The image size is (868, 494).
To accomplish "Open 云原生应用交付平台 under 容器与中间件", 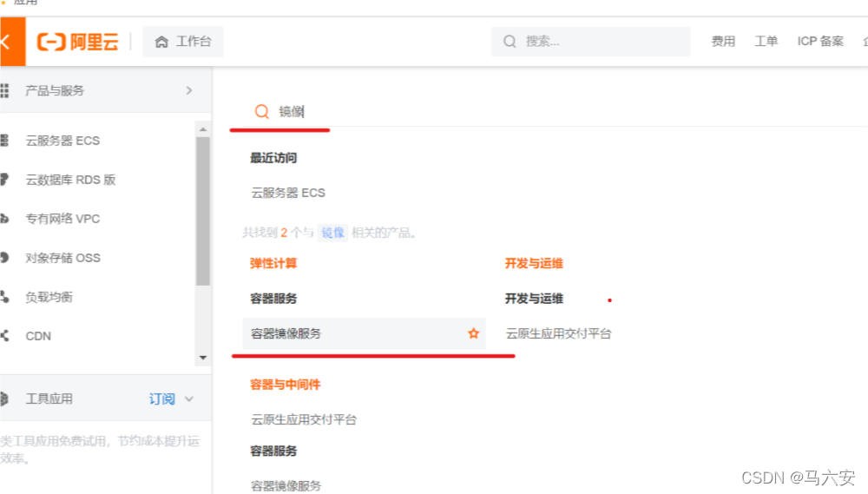I will pyautogui.click(x=304, y=419).
